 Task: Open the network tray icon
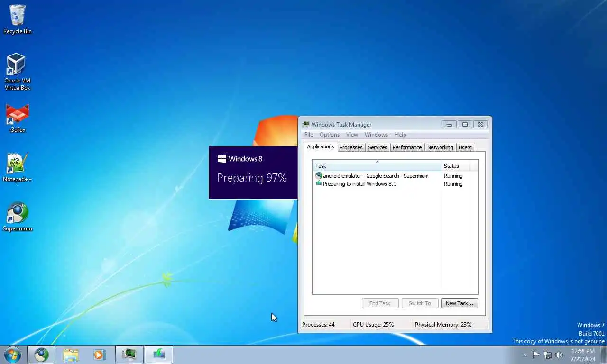point(548,355)
